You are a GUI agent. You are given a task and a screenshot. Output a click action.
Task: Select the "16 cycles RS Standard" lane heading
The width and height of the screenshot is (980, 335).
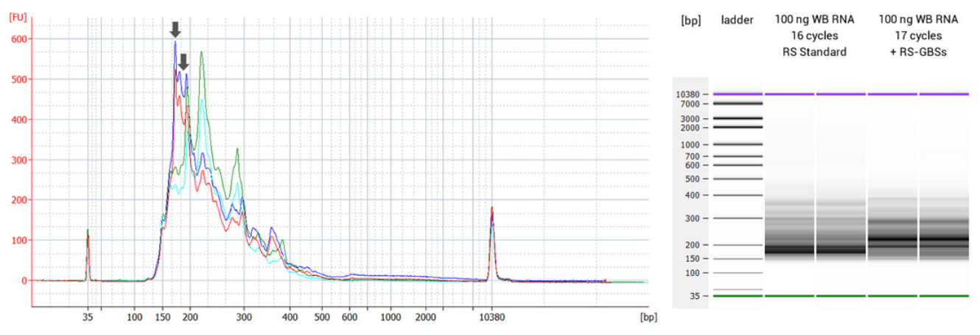coord(815,36)
